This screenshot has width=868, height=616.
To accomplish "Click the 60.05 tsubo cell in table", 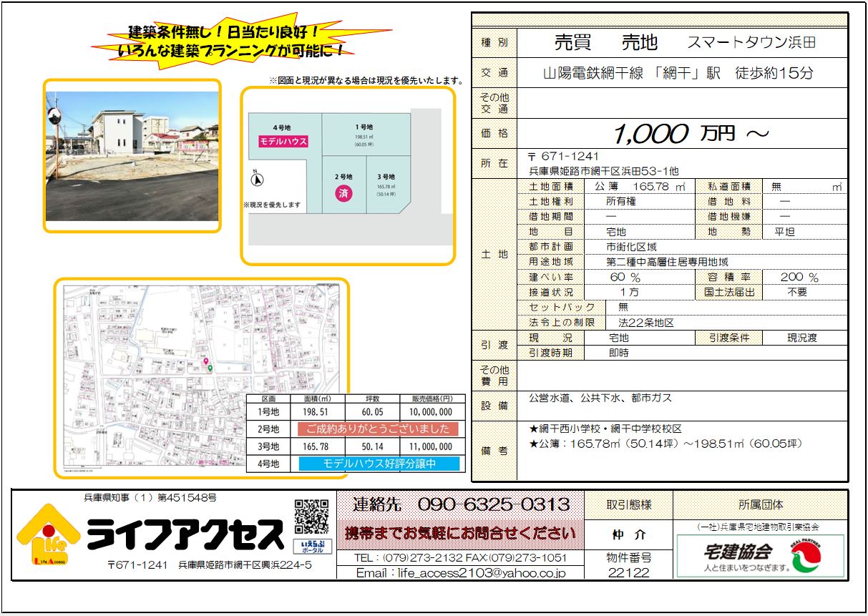I will 372,412.
